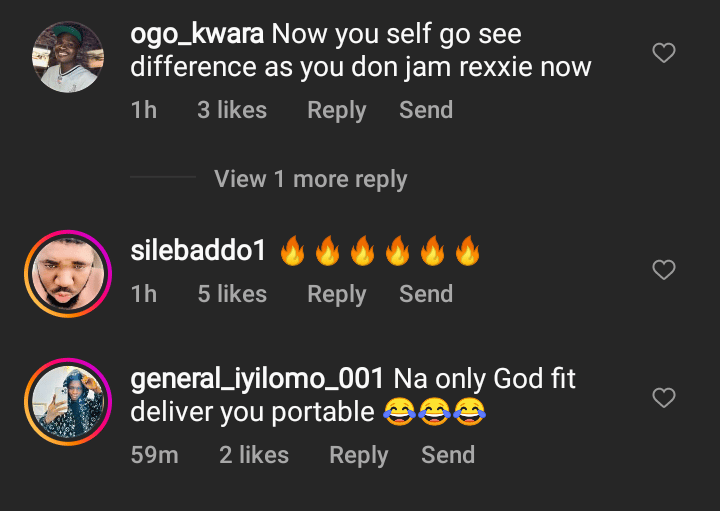See 2 likes on general_iyilomo_001's comment

254,455
